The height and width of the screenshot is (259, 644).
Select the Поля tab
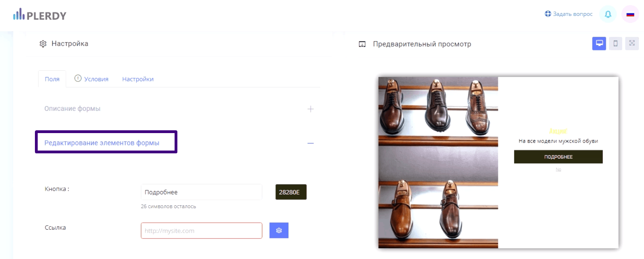(52, 79)
